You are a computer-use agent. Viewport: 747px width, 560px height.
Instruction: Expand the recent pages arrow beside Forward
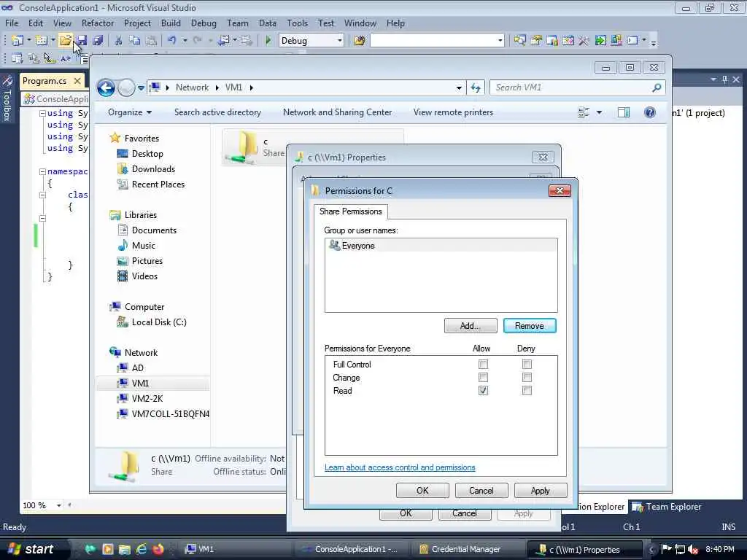coord(141,87)
